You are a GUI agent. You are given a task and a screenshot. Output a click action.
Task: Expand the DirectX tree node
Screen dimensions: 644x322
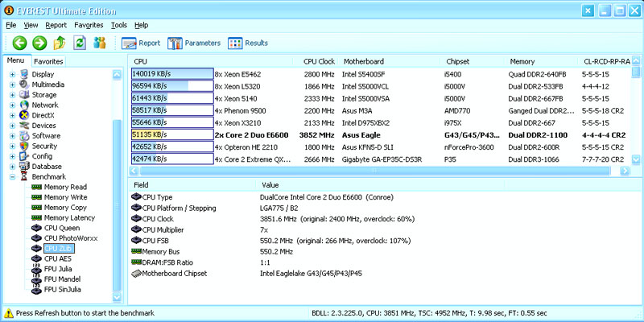point(12,115)
